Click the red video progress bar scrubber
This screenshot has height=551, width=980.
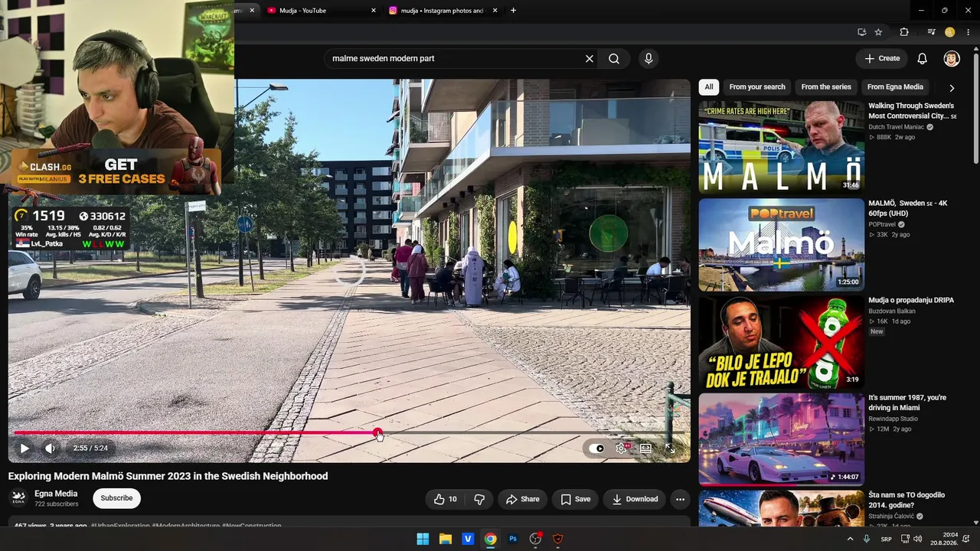(377, 433)
